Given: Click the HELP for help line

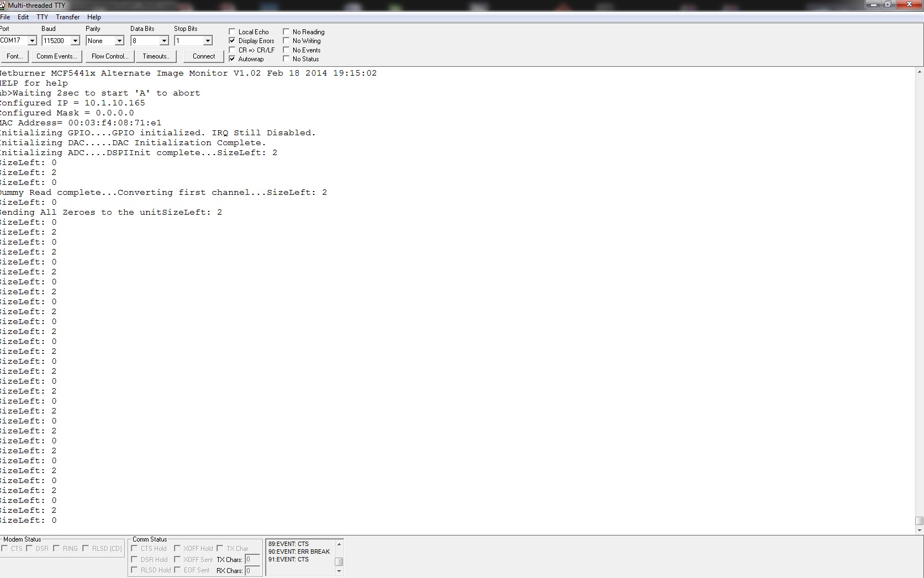Looking at the screenshot, I should pos(34,83).
